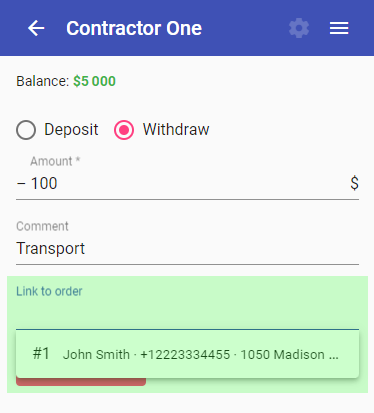Click the #1 order number in suggestion
Image resolution: width=374 pixels, height=413 pixels.
[x=41, y=353]
